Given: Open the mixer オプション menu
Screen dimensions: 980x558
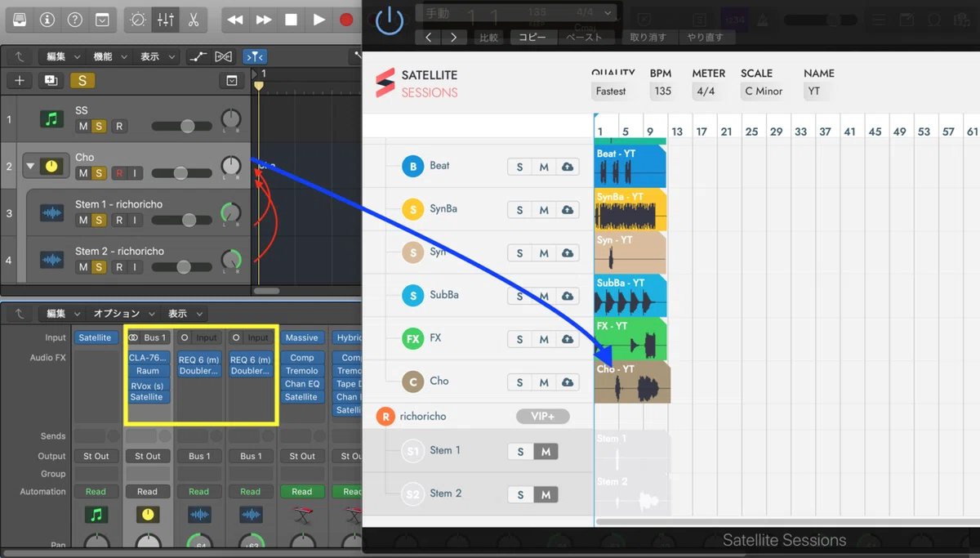Looking at the screenshot, I should click(124, 314).
